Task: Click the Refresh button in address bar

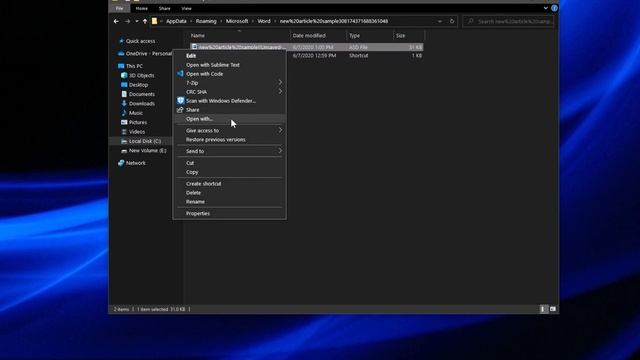Action: tap(452, 21)
